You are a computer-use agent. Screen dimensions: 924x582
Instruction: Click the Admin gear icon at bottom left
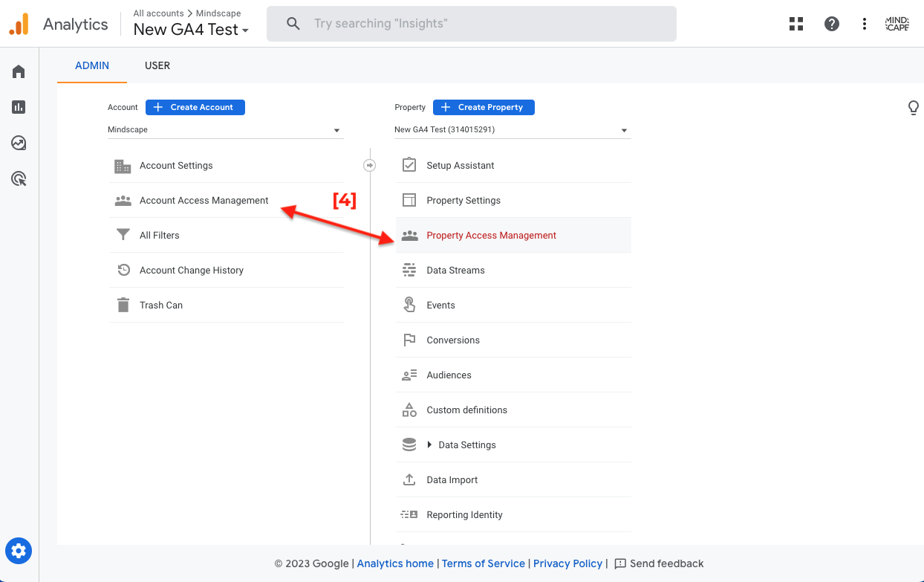(x=18, y=551)
